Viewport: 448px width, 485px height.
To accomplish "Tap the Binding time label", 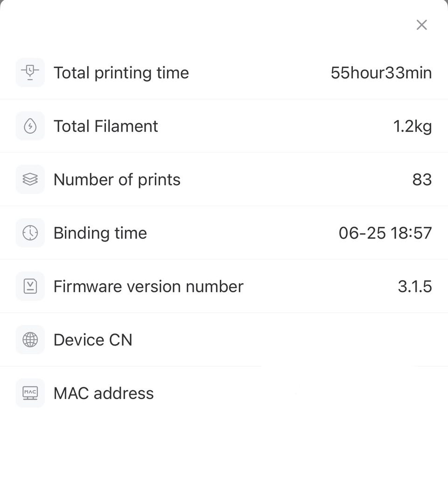I will [x=100, y=233].
